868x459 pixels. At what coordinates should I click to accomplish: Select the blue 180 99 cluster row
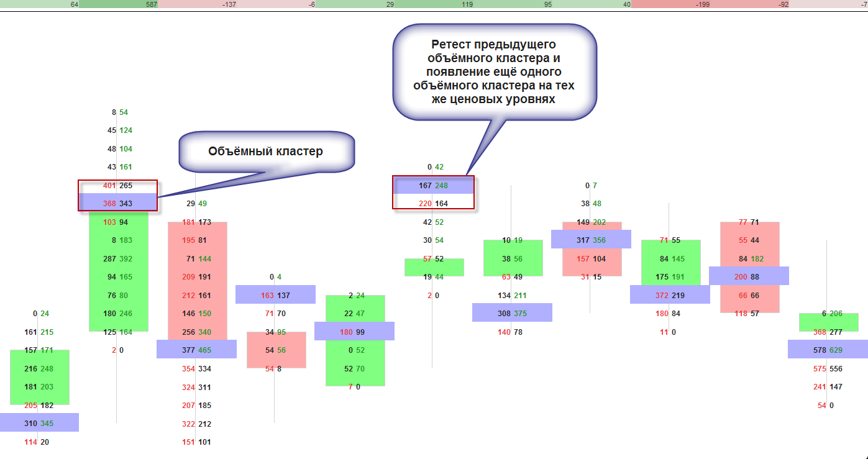(354, 332)
